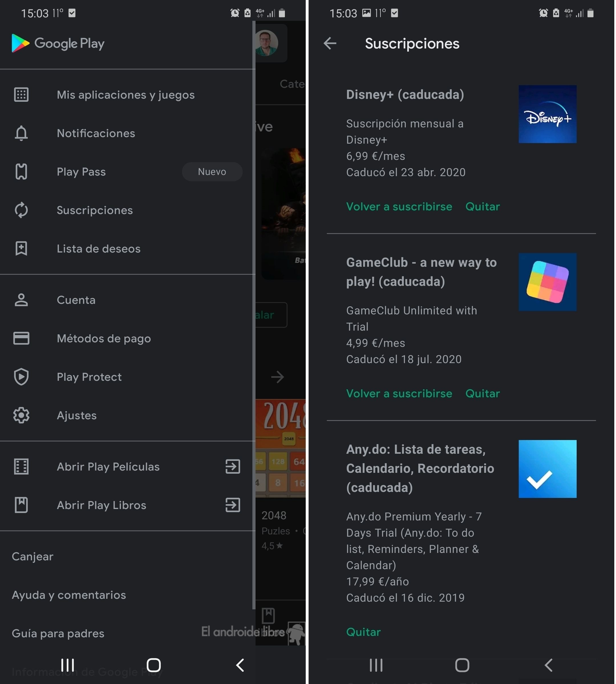The width and height of the screenshot is (616, 684).
Task: Tap the Suscripciones refresh icon
Action: [x=21, y=210]
